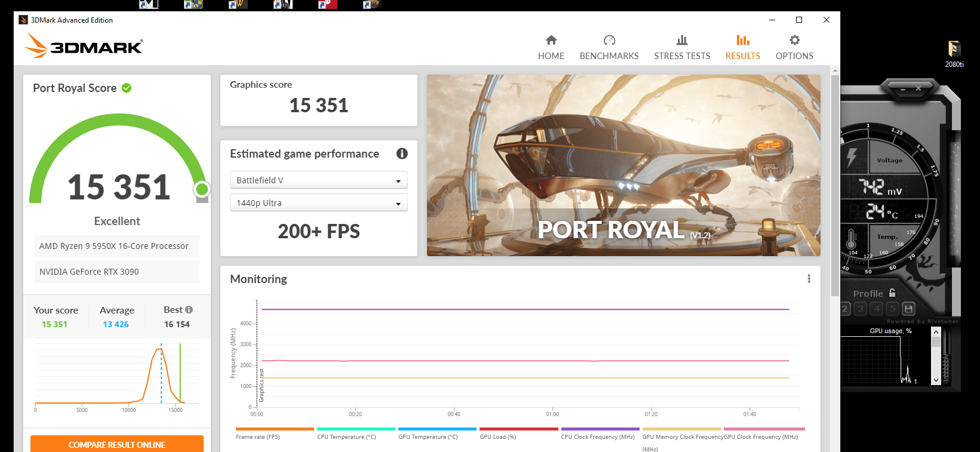Click the 3DMark title bar app icon
Image resolution: width=980 pixels, height=452 pixels.
(x=23, y=20)
